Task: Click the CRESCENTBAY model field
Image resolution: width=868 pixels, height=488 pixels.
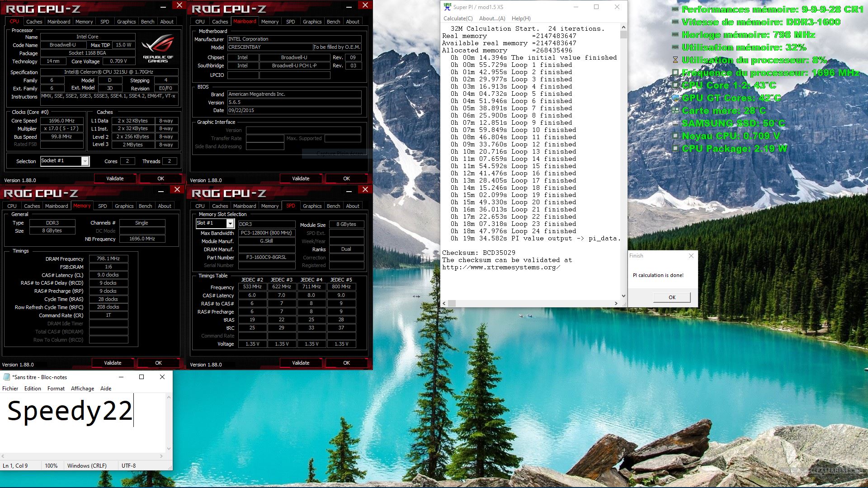Action: (270, 47)
